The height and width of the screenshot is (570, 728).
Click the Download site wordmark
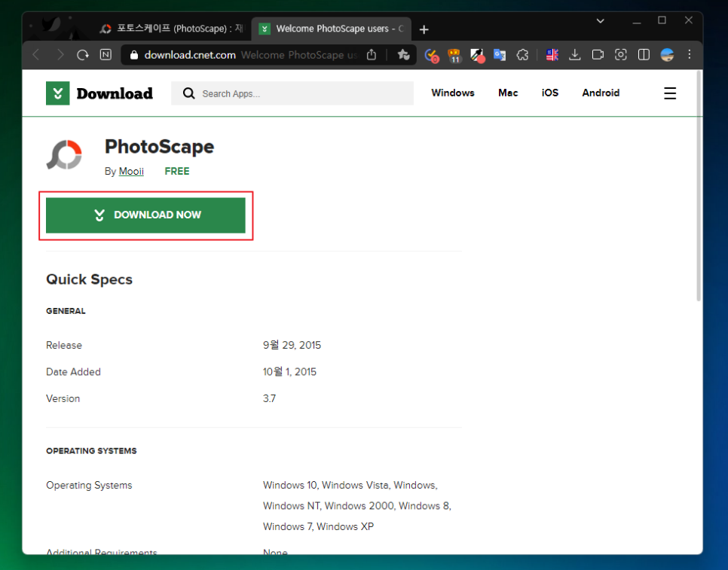coord(115,93)
